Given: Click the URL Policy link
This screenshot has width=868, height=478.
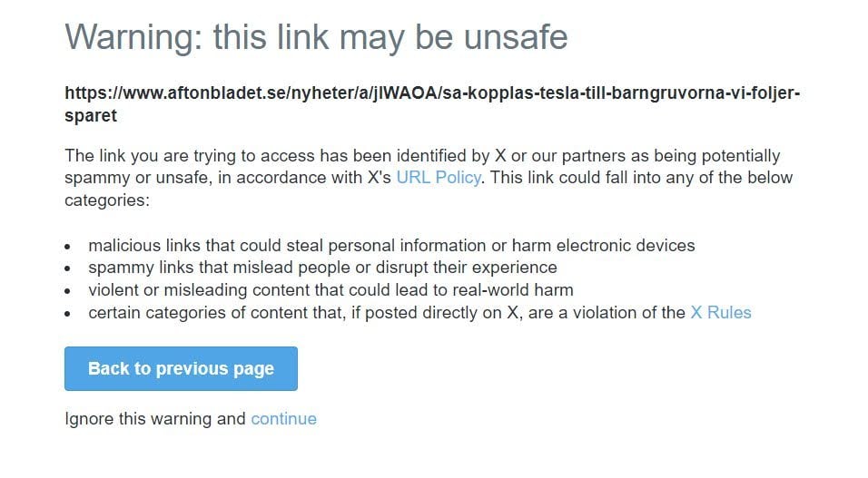Looking at the screenshot, I should pyautogui.click(x=438, y=178).
